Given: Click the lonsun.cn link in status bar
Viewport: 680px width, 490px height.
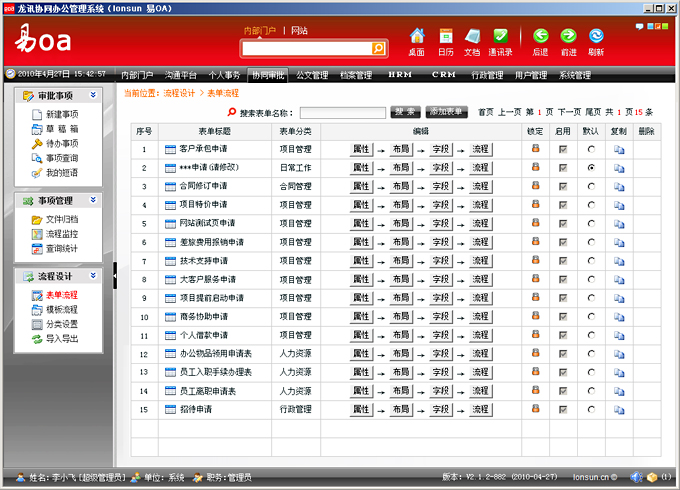Looking at the screenshot, I should tap(591, 477).
